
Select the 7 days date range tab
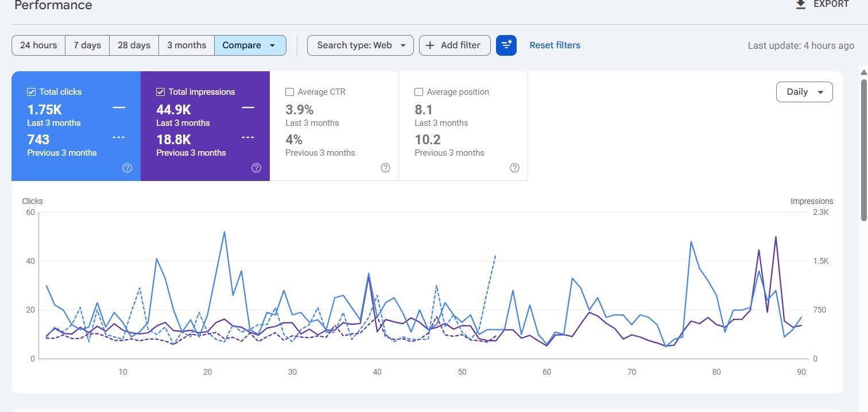[87, 45]
